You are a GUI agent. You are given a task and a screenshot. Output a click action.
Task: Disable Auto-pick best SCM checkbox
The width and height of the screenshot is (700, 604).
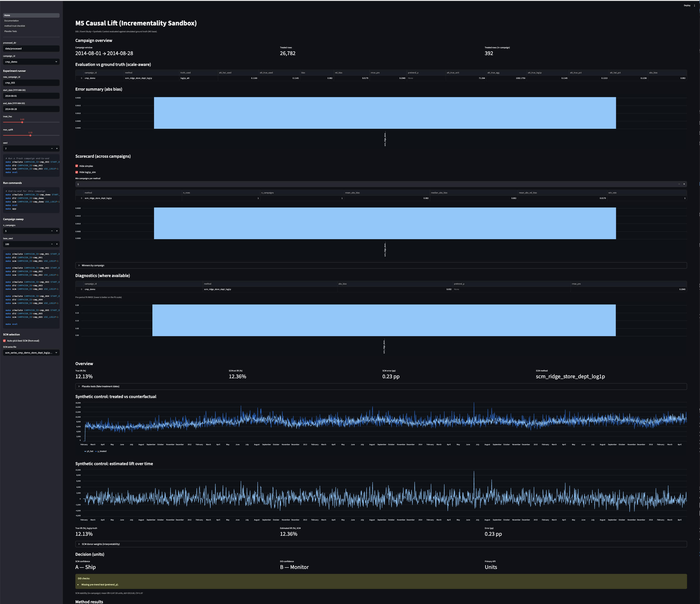point(4,341)
